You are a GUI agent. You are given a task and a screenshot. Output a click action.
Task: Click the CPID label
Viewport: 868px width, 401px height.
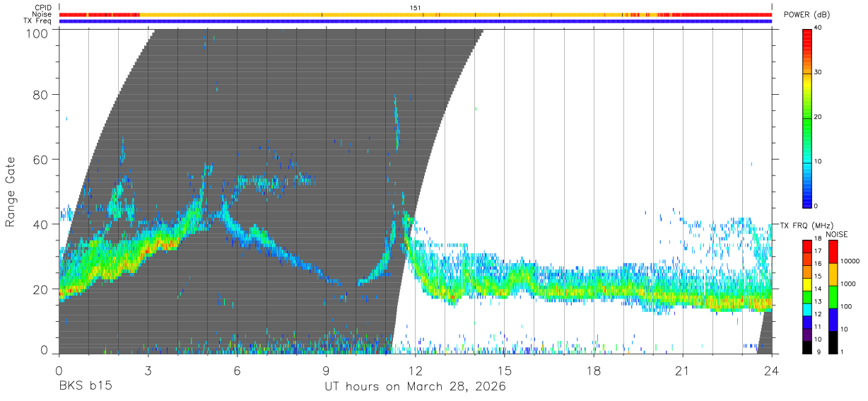tap(43, 8)
